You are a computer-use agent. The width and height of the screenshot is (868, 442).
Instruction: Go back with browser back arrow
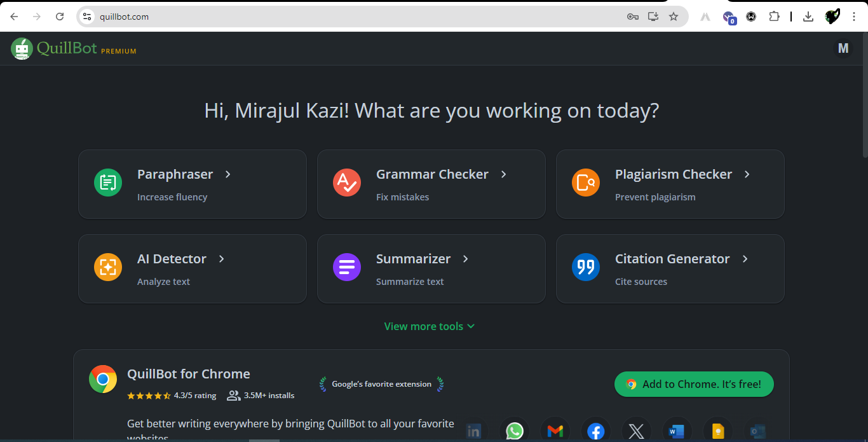coord(14,17)
